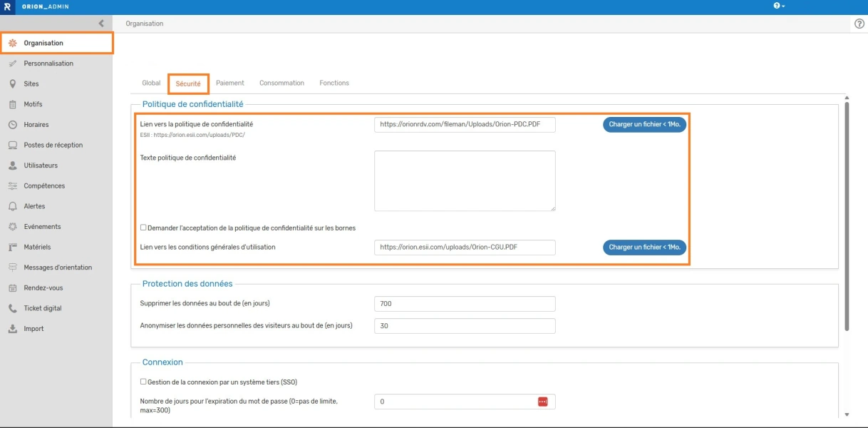Select the Fonctions tab
Viewport: 868px width, 428px height.
point(334,83)
